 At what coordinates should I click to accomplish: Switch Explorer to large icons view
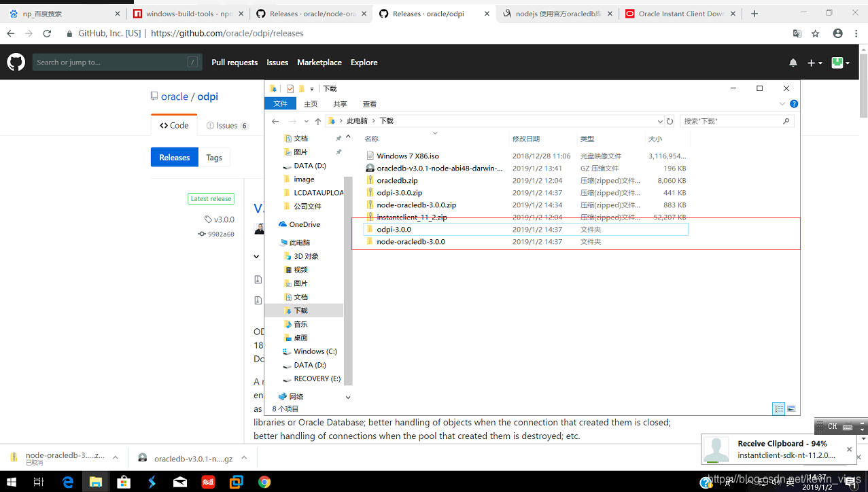pyautogui.click(x=791, y=408)
